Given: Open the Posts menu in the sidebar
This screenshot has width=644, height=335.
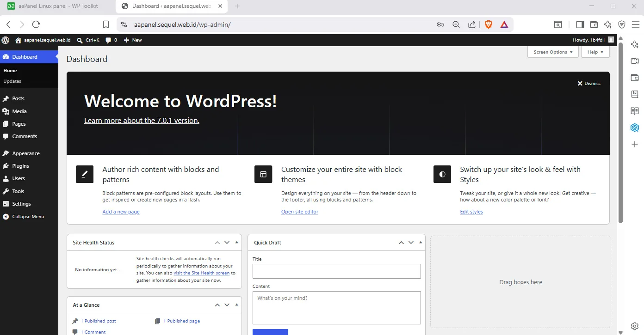Looking at the screenshot, I should (29, 98).
